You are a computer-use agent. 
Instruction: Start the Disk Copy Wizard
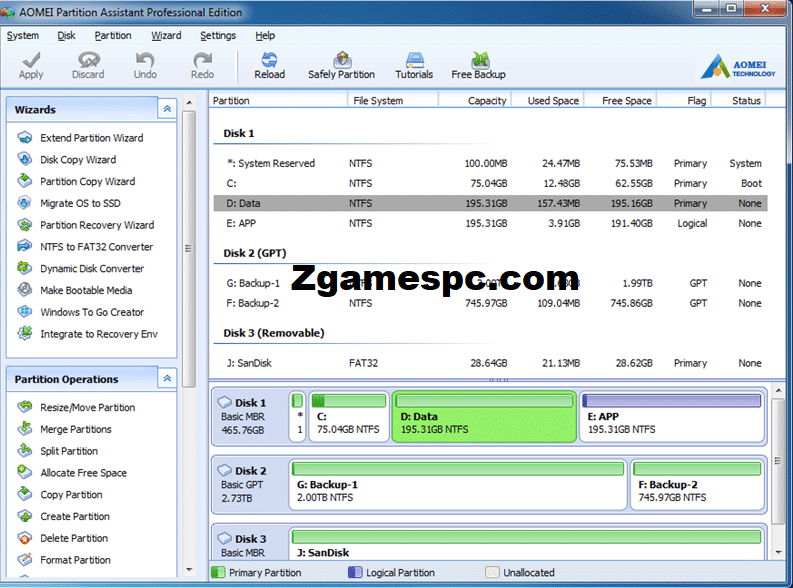pyautogui.click(x=78, y=160)
